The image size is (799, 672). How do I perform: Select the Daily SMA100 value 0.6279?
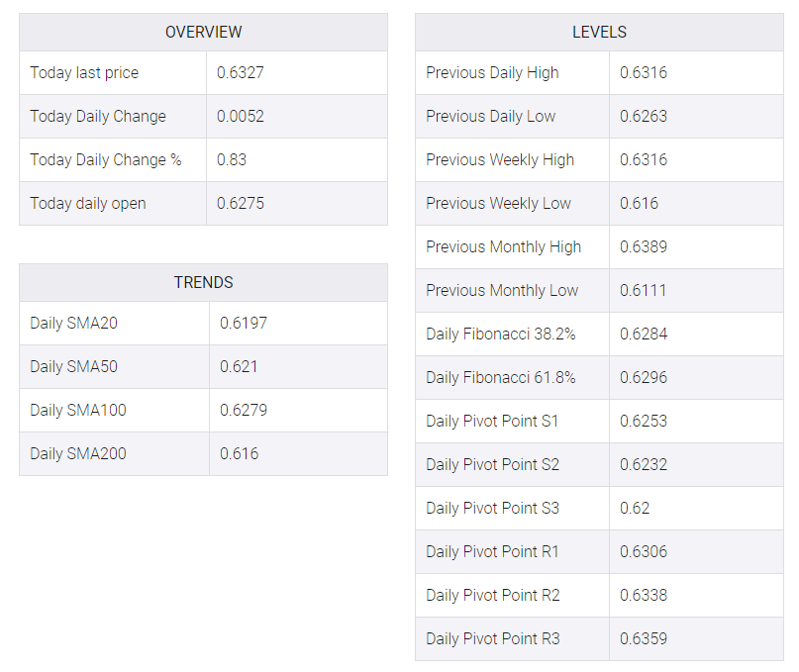click(x=244, y=410)
